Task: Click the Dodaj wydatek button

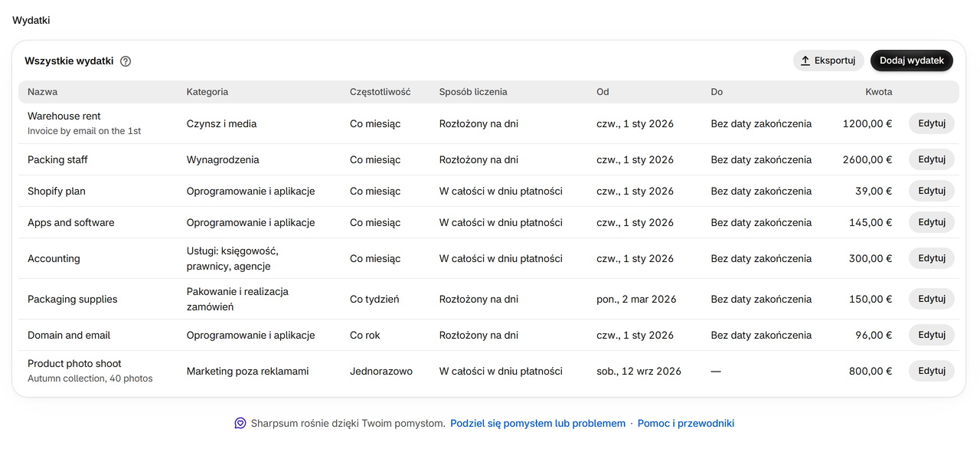Action: coord(911,61)
